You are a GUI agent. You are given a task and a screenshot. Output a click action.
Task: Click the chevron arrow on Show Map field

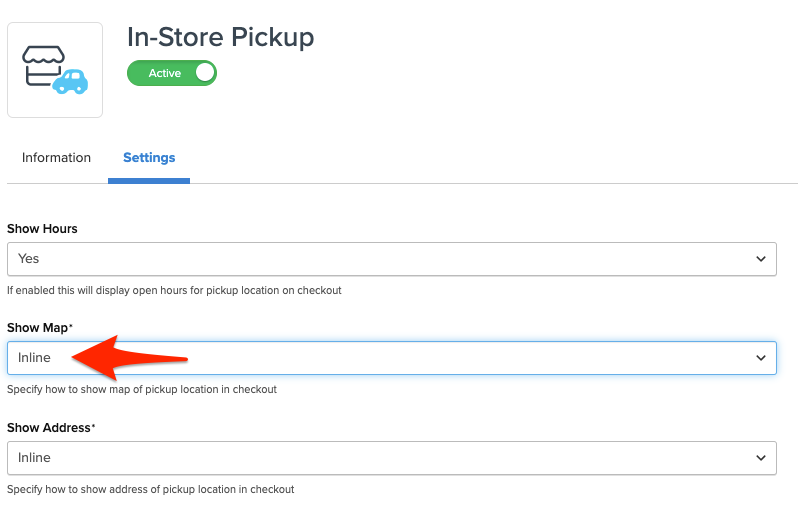click(x=761, y=358)
